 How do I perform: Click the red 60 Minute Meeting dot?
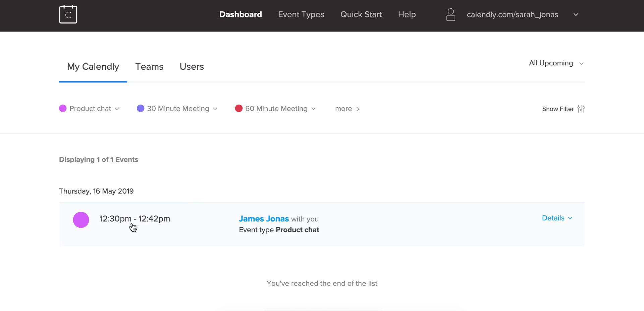tap(238, 108)
